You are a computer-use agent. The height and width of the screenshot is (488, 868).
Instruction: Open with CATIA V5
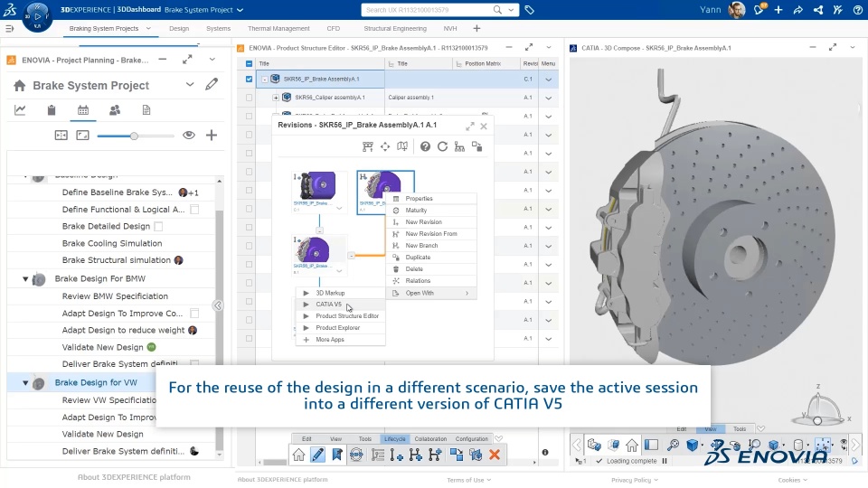(x=341, y=305)
